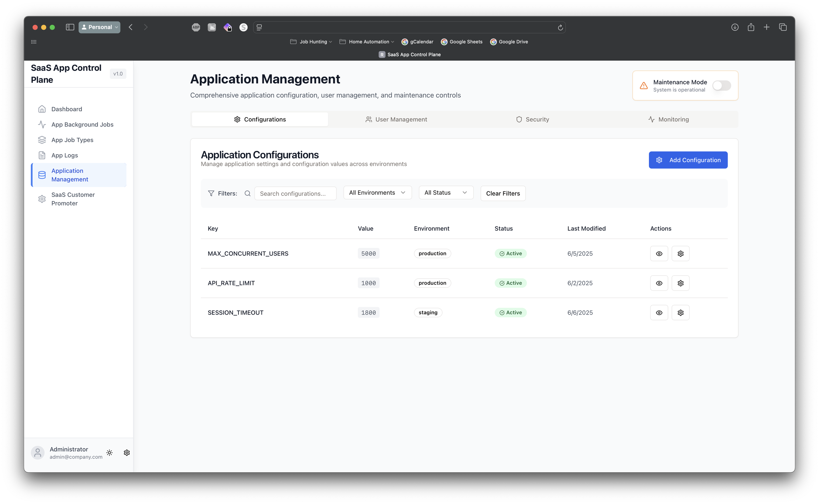Screen dimensions: 819x504
Task: Click the settings gear for SESSION_TIMEOUT row
Action: 680,312
